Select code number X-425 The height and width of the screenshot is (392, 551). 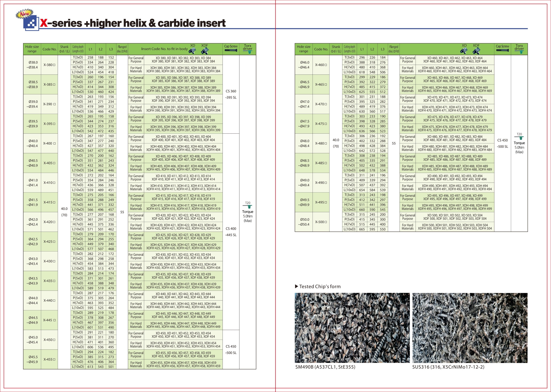pos(49,242)
